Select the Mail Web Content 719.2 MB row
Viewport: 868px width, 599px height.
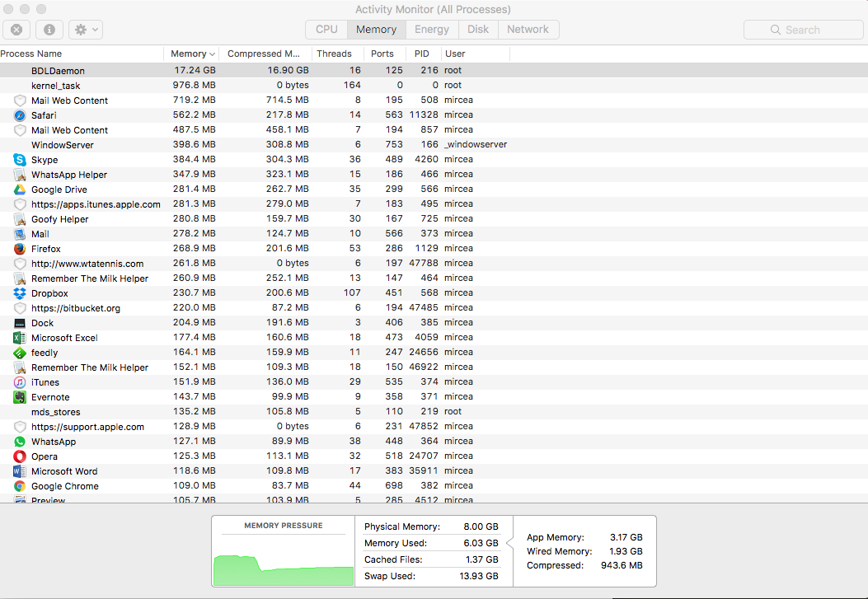434,101
